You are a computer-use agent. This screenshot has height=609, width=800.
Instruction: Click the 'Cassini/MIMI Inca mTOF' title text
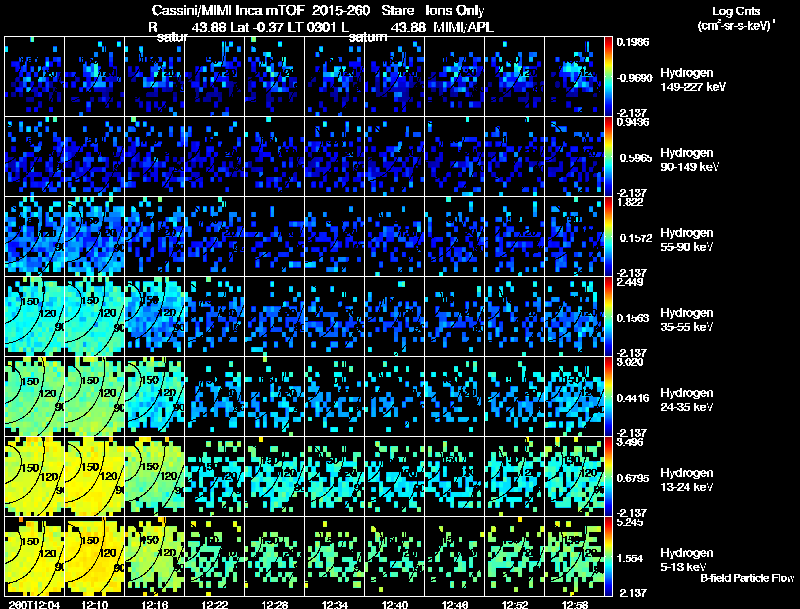pos(228,10)
